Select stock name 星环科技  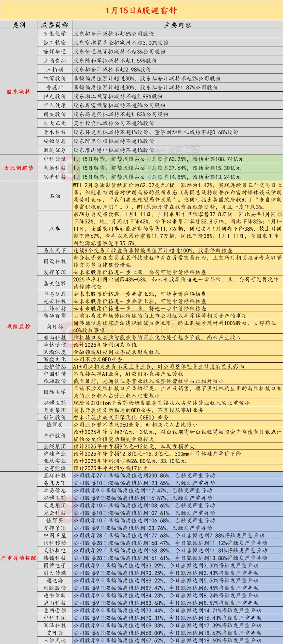(55, 476)
